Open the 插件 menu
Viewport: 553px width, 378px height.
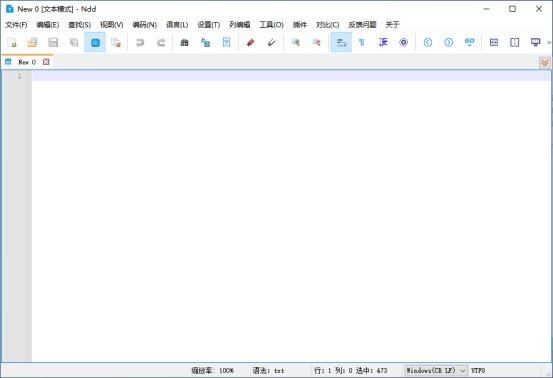tap(300, 25)
